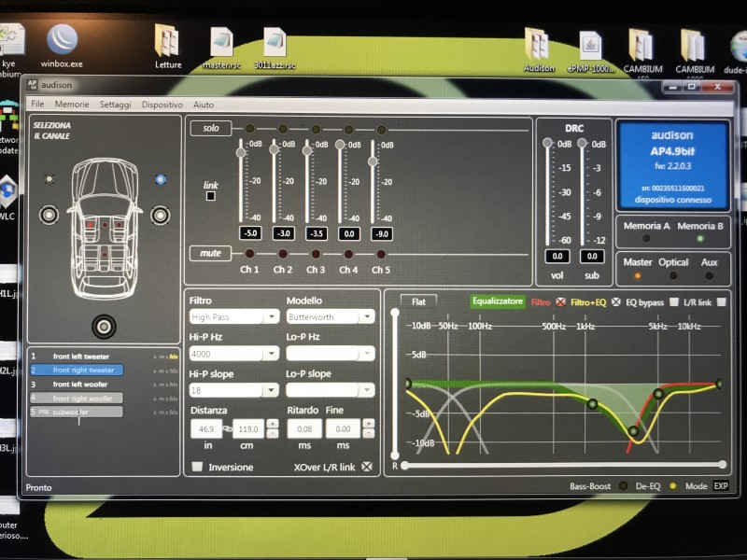Viewport: 747px width, 560px height.
Task: Increase the Fine delay with up stepper
Action: pos(368,424)
